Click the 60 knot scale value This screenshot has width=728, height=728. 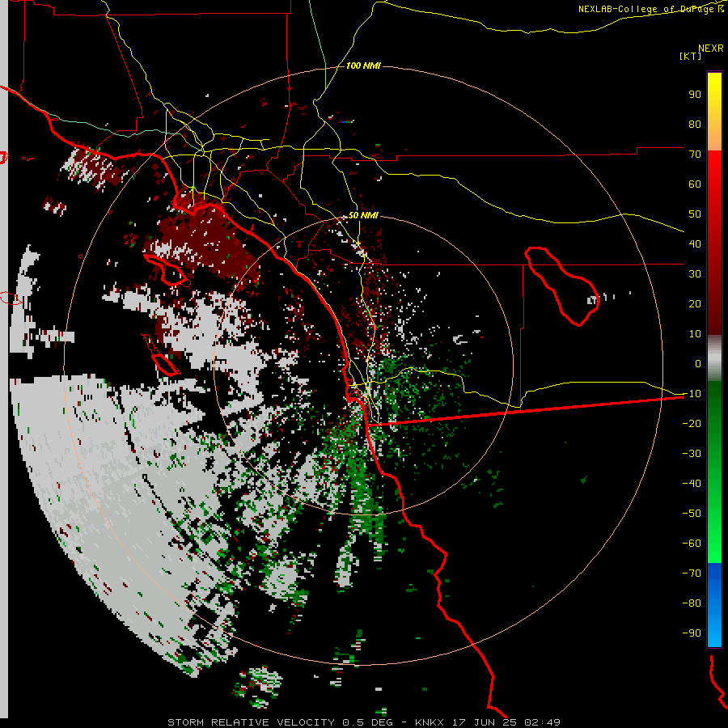pos(695,184)
